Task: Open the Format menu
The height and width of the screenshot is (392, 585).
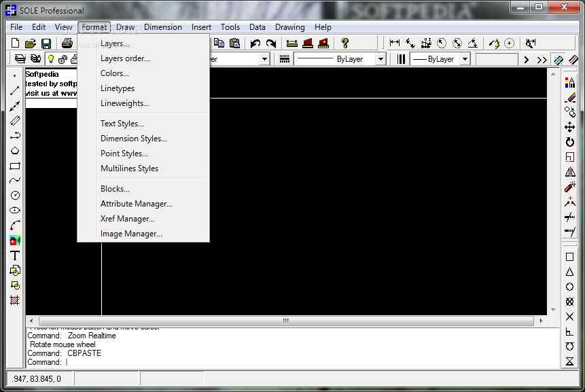Action: (94, 27)
